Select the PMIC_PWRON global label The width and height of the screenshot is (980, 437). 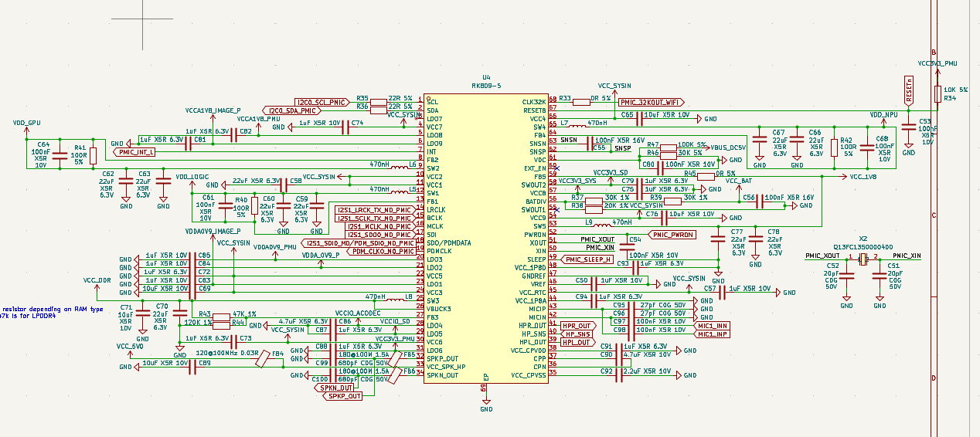point(672,234)
